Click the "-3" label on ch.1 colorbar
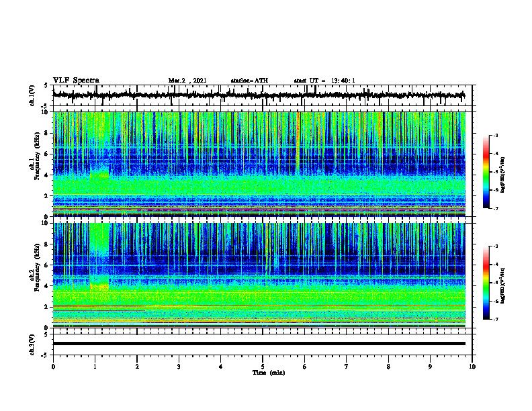The image size is (532, 411). pos(496,135)
